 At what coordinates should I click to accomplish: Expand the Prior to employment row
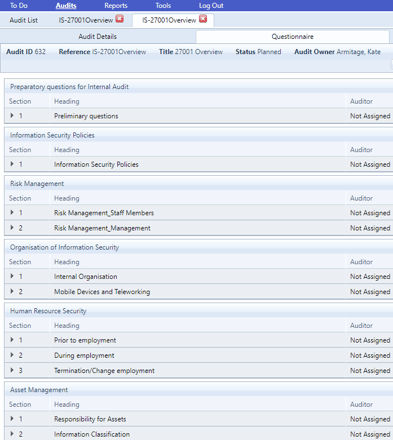(12, 339)
